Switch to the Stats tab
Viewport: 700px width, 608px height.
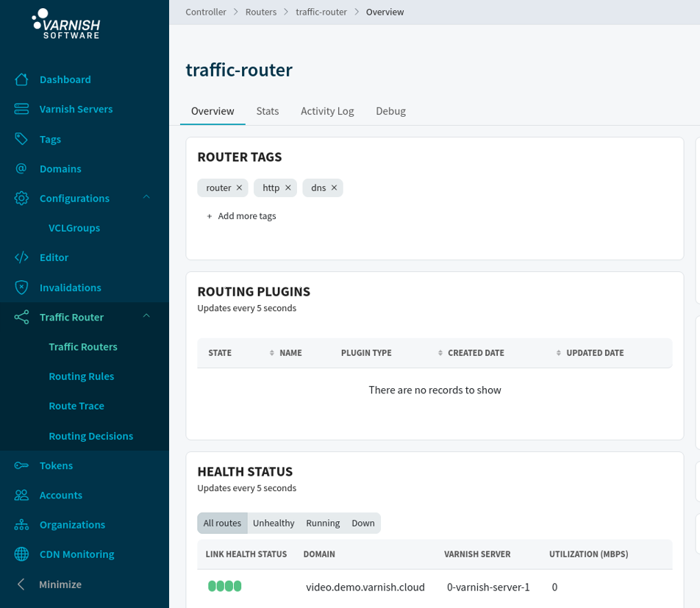(268, 111)
